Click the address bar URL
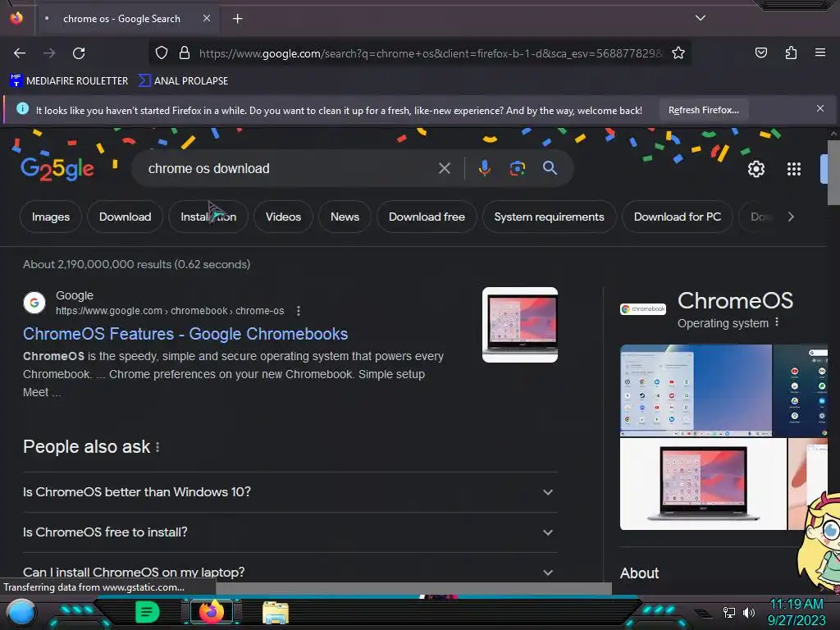Image resolution: width=840 pixels, height=630 pixels. point(430,53)
